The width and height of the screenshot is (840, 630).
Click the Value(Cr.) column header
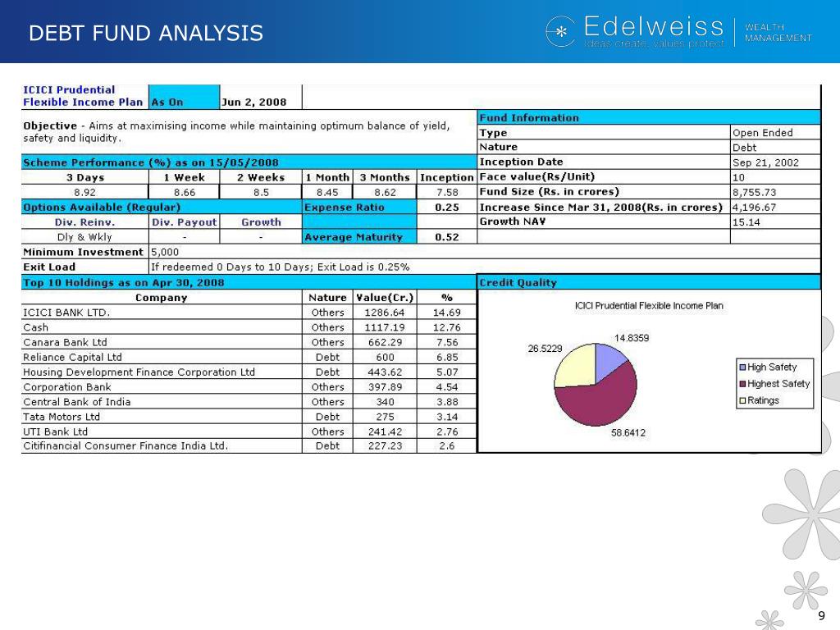(x=385, y=297)
